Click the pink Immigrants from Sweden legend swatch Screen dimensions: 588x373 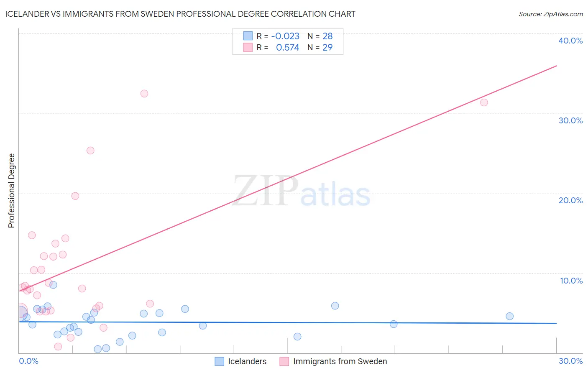click(x=284, y=361)
